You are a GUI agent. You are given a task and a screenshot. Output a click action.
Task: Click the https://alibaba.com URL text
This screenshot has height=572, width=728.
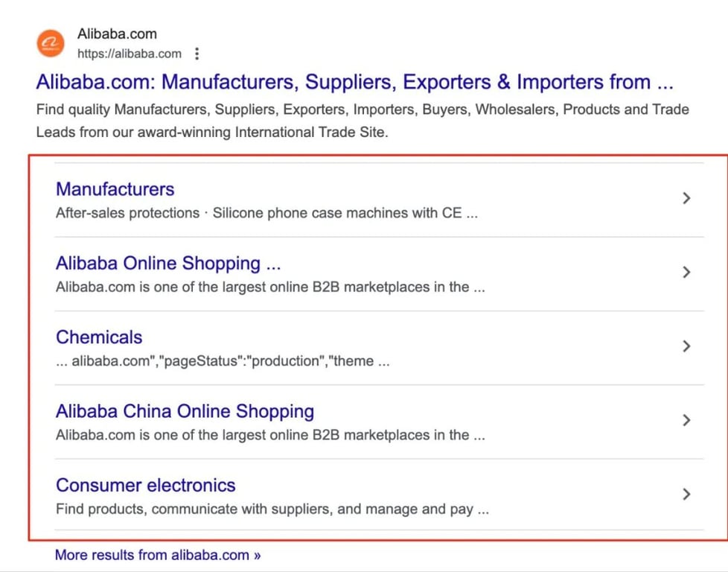(130, 54)
